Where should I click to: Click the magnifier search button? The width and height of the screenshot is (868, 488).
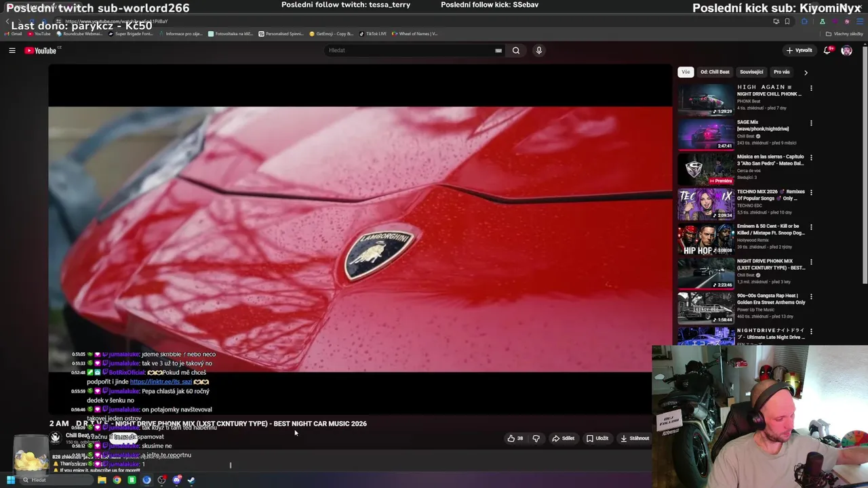(516, 50)
